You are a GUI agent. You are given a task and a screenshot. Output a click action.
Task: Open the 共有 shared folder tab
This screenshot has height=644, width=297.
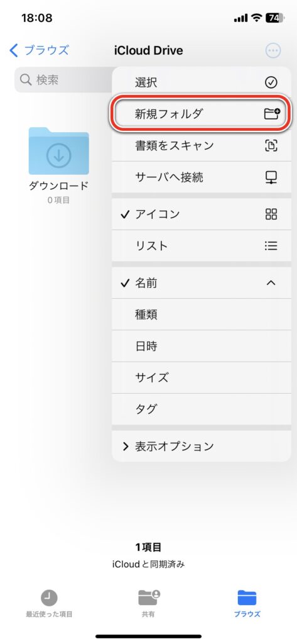[x=148, y=603]
